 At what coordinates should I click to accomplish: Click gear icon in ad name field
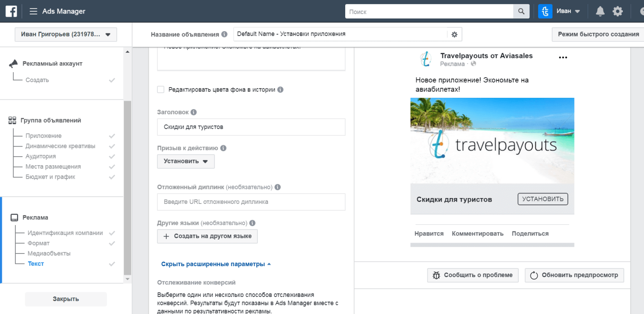[454, 34]
